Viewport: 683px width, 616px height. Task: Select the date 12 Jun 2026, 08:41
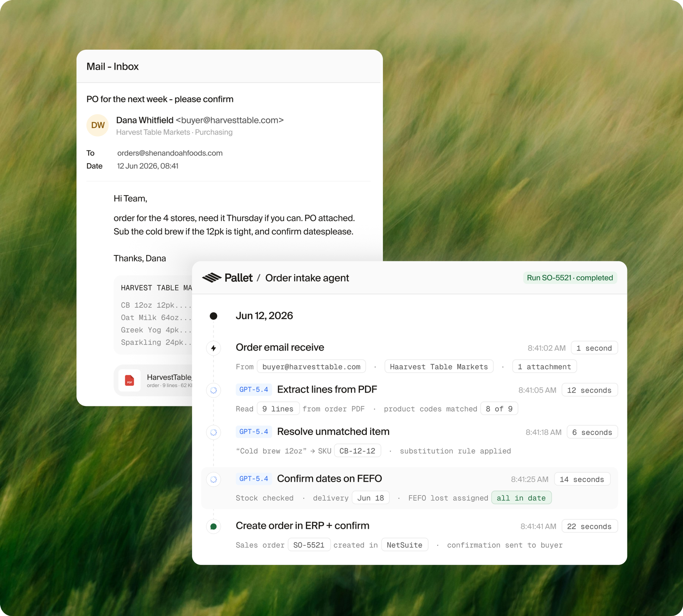click(148, 166)
